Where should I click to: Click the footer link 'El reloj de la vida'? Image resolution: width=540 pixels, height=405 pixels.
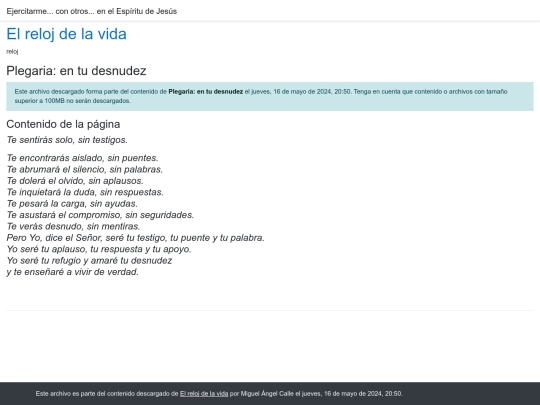tap(204, 394)
